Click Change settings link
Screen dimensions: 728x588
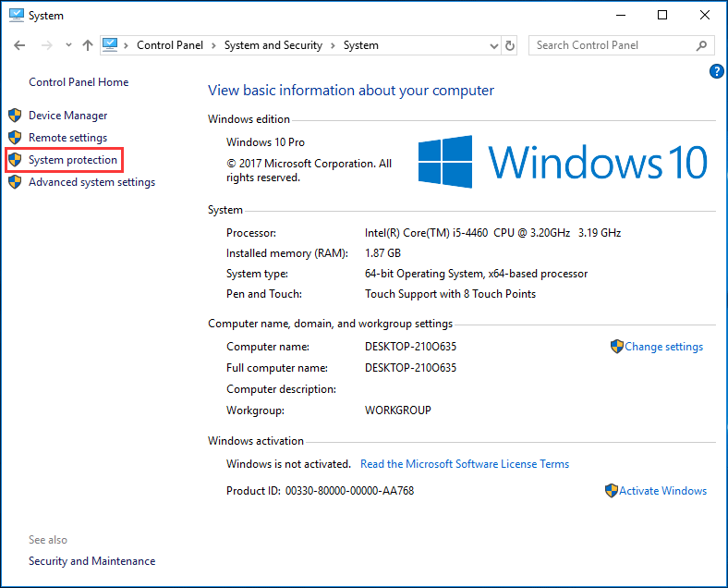click(663, 347)
